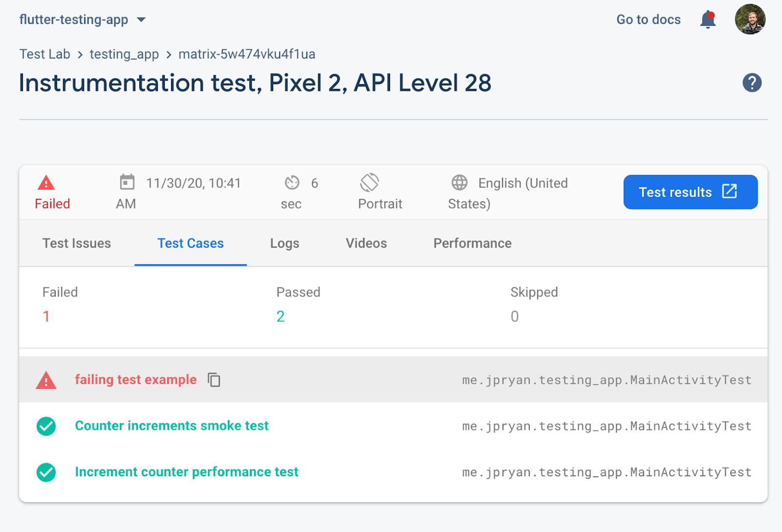Switch to the Logs tab
Viewport: 782px width, 532px height.
(x=284, y=243)
